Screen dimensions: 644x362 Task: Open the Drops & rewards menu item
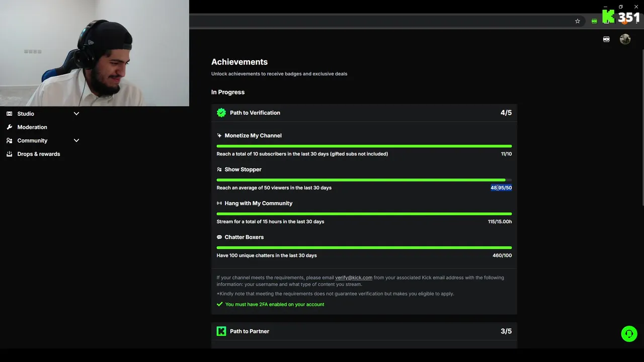(39, 154)
